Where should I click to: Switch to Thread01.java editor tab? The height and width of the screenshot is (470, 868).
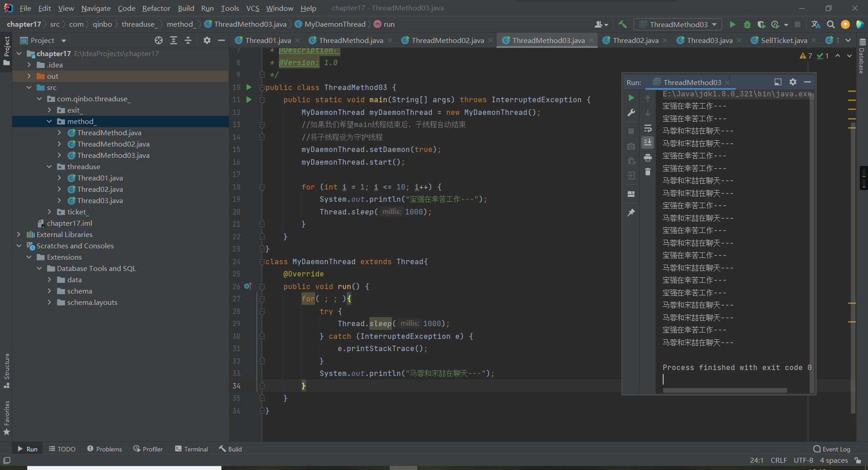267,40
